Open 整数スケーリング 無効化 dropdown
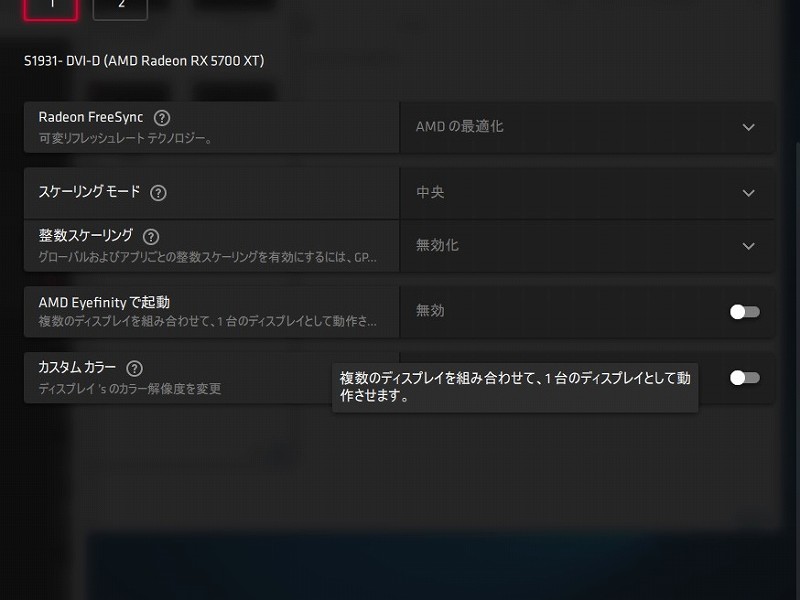 point(587,246)
